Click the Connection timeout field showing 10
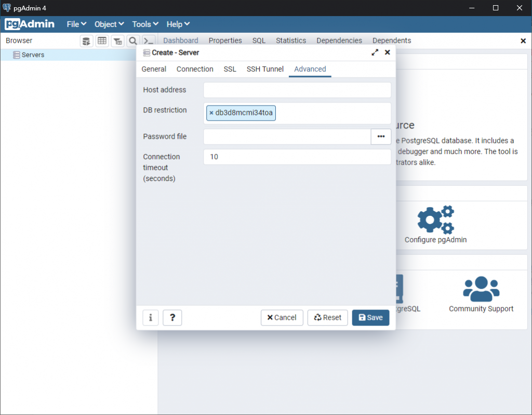This screenshot has height=415, width=532. click(x=297, y=157)
